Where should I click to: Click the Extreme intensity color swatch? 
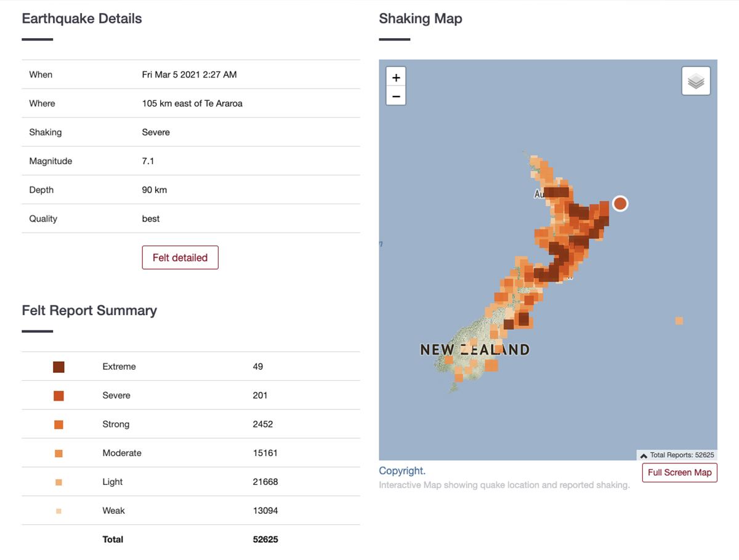click(59, 367)
